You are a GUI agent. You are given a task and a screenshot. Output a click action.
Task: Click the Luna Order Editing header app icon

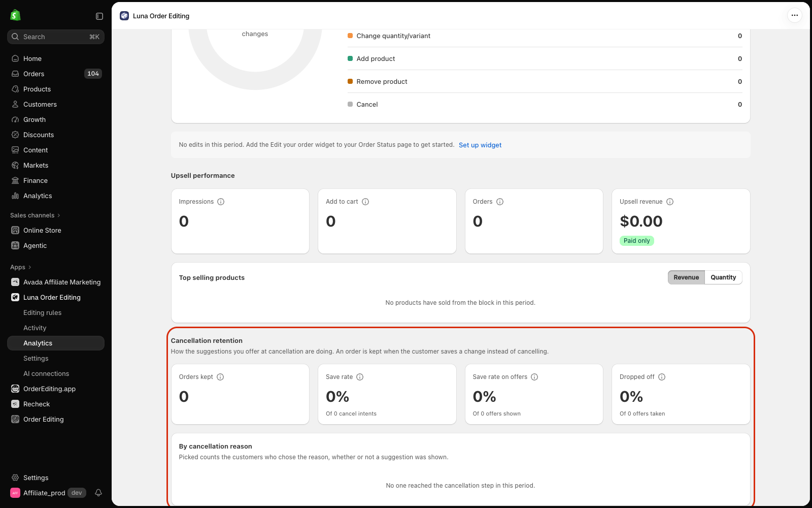click(124, 16)
